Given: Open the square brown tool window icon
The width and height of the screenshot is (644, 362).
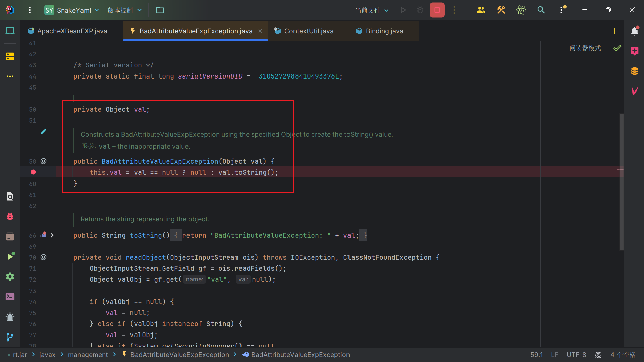Looking at the screenshot, I should coord(10,237).
